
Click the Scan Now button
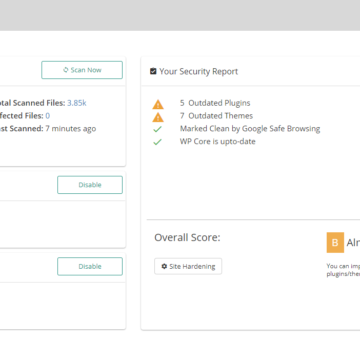click(82, 70)
